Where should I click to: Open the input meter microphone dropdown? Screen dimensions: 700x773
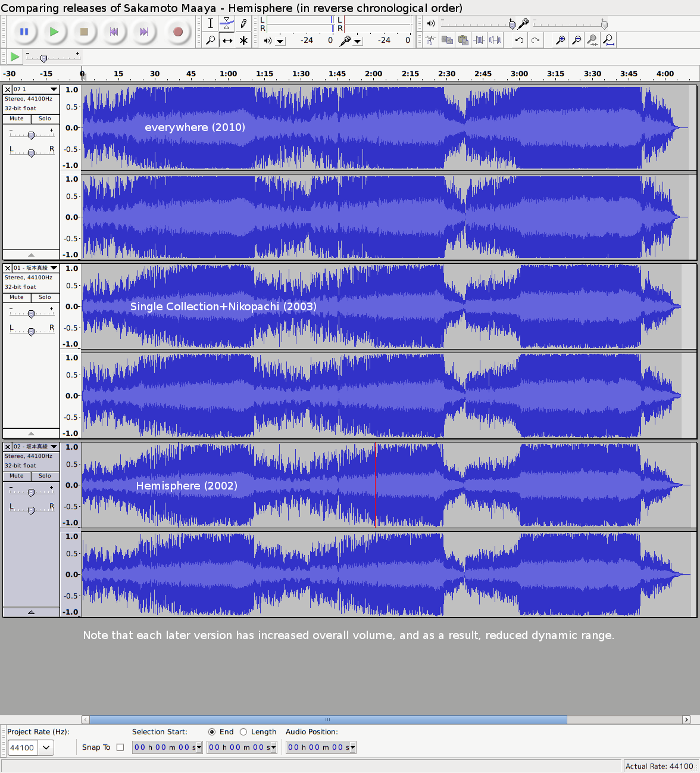[x=357, y=41]
